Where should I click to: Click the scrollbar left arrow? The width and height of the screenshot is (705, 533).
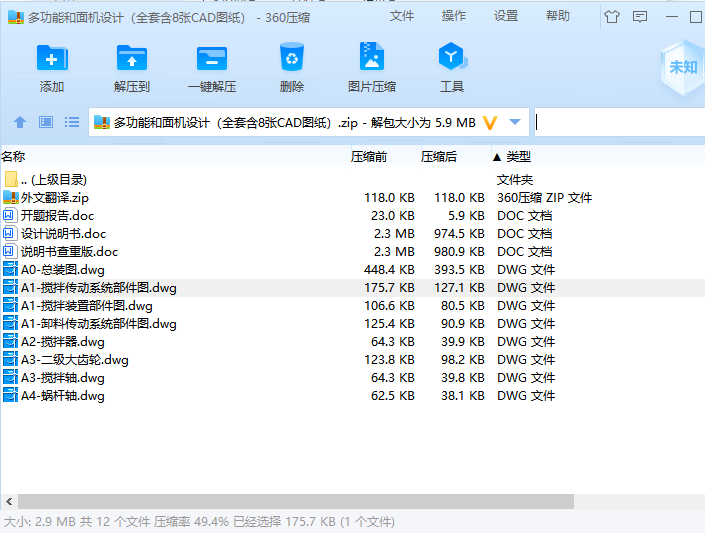[9, 501]
